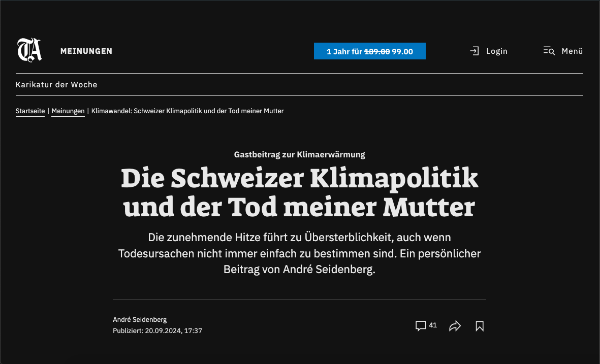Click the comment count showing 41
The width and height of the screenshot is (600, 364).
(x=433, y=325)
